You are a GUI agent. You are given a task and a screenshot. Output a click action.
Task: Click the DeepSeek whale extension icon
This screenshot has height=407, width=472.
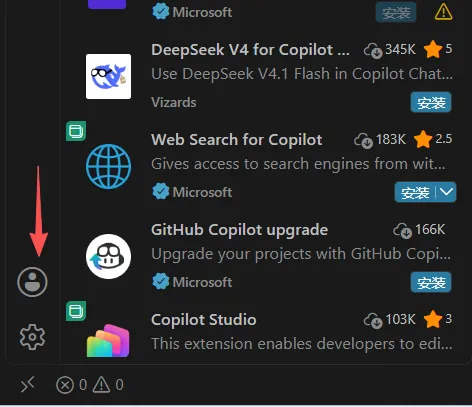(108, 76)
